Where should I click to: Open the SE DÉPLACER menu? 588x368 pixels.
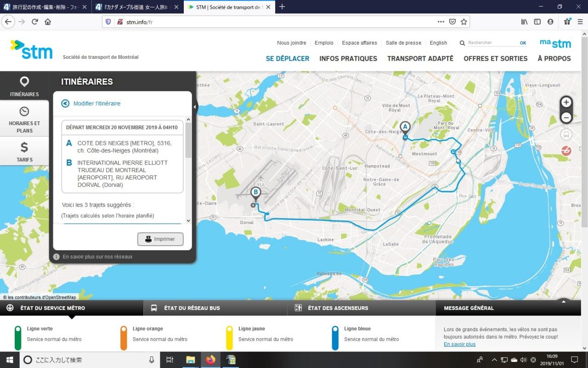tap(288, 58)
